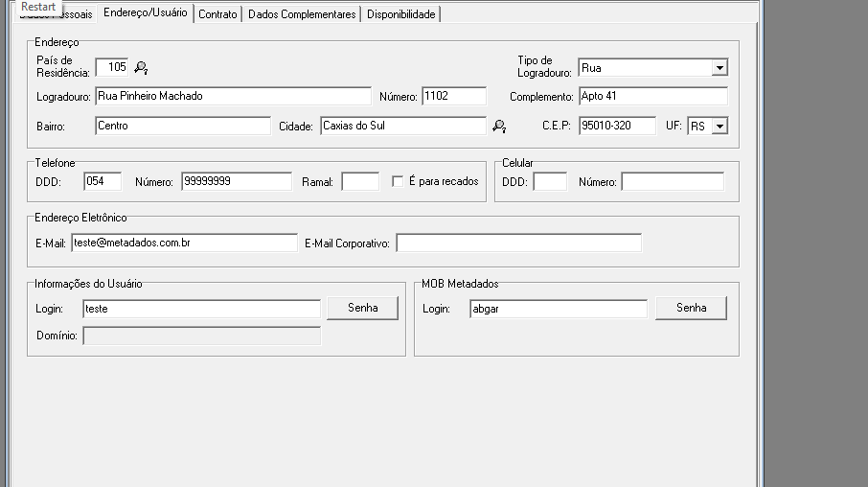The height and width of the screenshot is (487, 868).
Task: Open the Dados Complementares tab
Action: click(x=302, y=14)
